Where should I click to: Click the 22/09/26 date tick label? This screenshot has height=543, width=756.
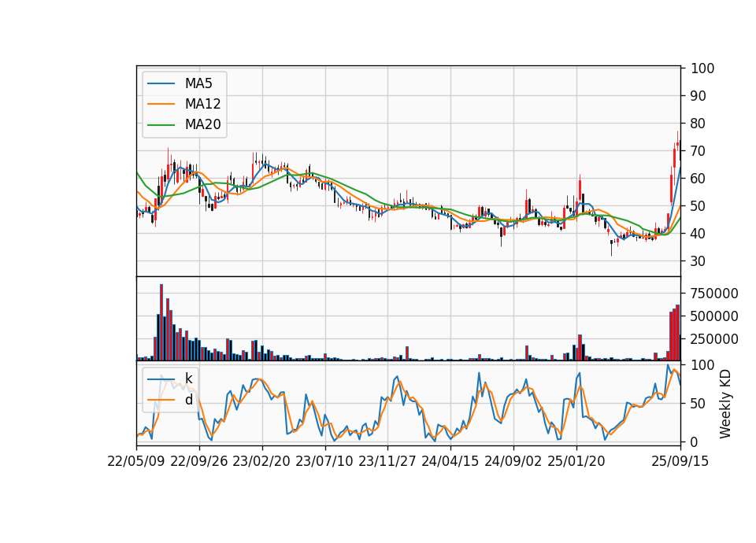pos(199,461)
